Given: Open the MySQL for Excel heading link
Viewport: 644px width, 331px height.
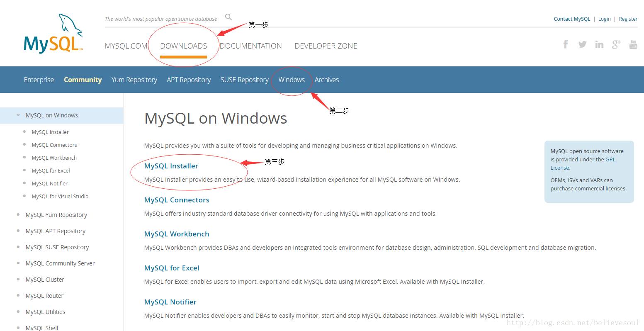Looking at the screenshot, I should coord(172,268).
